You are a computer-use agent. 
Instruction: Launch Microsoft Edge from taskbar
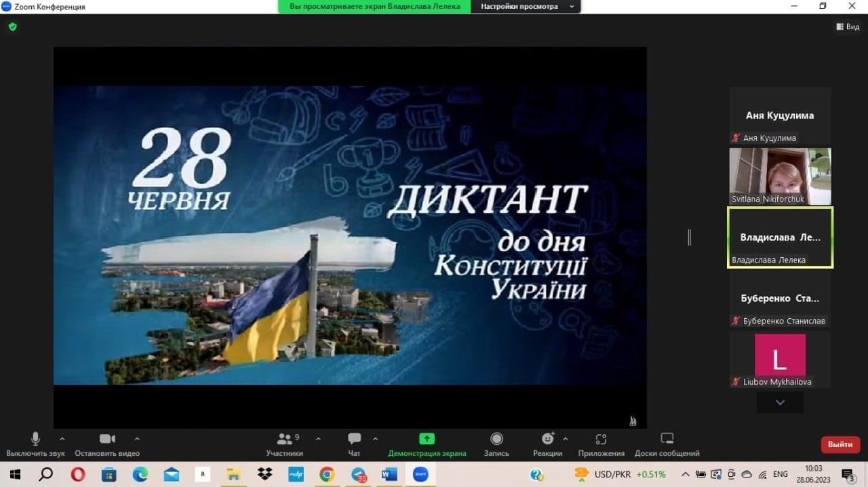[x=140, y=474]
